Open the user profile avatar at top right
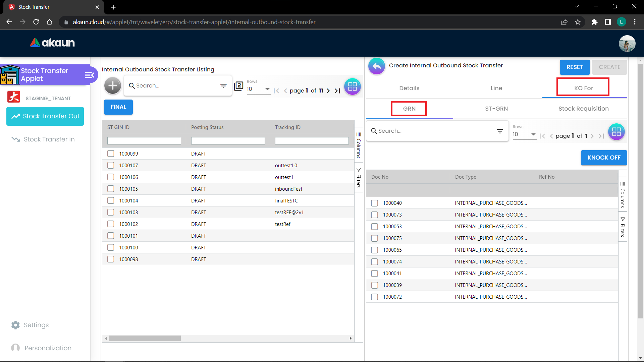Image resolution: width=644 pixels, height=362 pixels. point(627,44)
